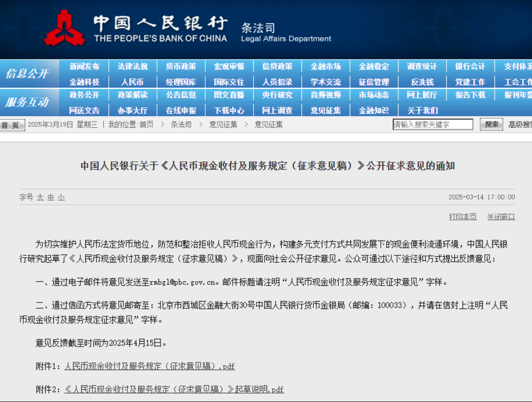
Task: Set font size to 小 (small)
Action: 61,197
